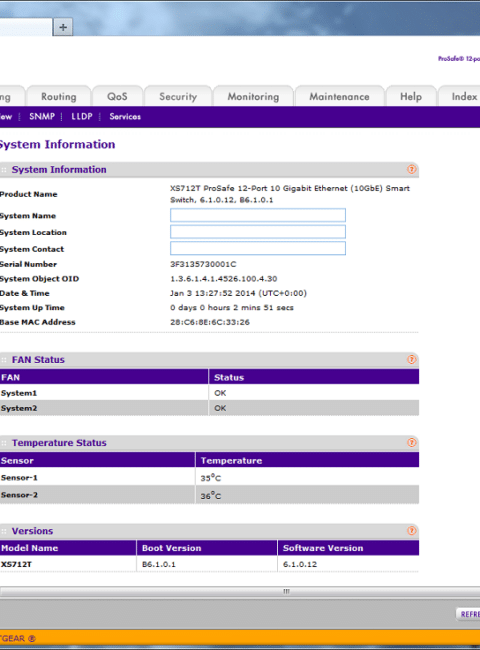This screenshot has height=650, width=480.
Task: Select OID value 1.3.6.1.4.1.4526.100.4.30
Action: (x=223, y=279)
